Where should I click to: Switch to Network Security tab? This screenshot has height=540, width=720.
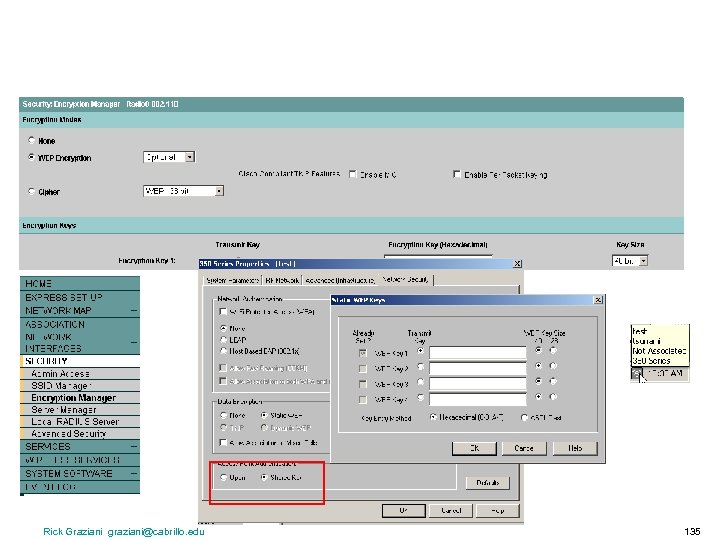coord(405,279)
